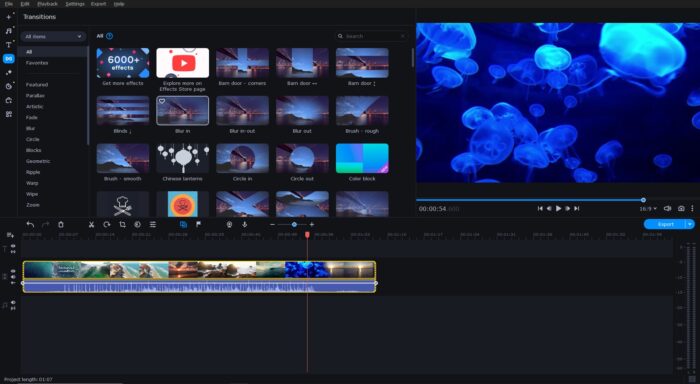This screenshot has height=384, width=700.
Task: Record video with the webcam icon
Action: pos(229,225)
